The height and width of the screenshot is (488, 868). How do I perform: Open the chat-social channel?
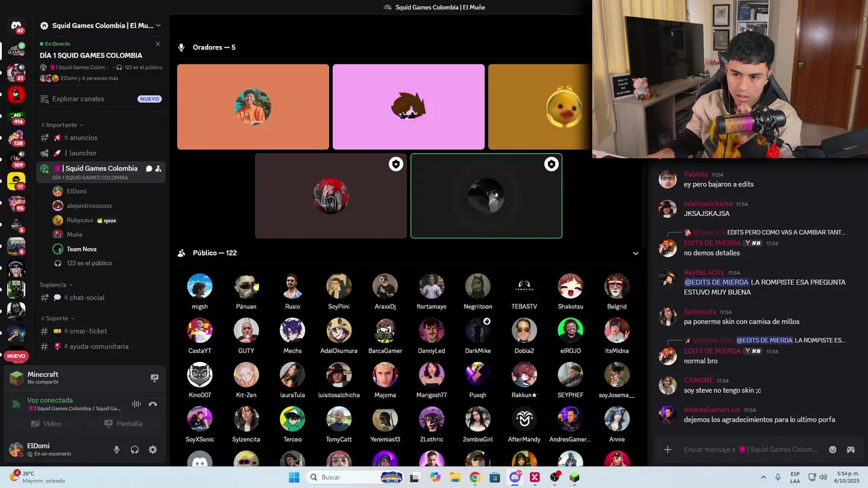click(100, 298)
